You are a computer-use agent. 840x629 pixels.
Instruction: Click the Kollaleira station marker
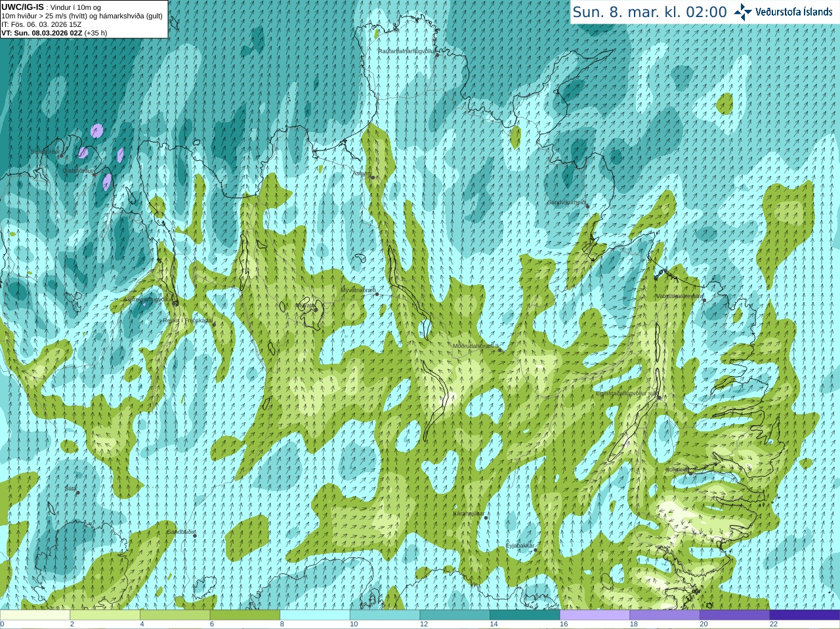[x=690, y=473]
